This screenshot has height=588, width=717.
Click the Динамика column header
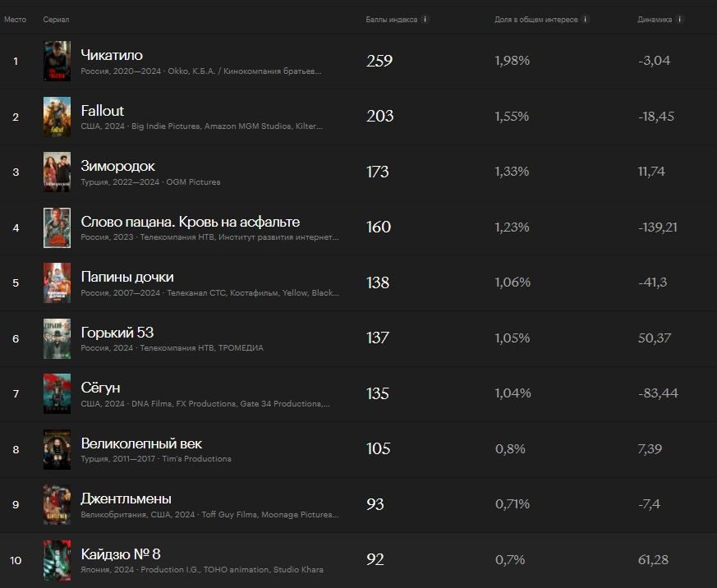tap(655, 20)
